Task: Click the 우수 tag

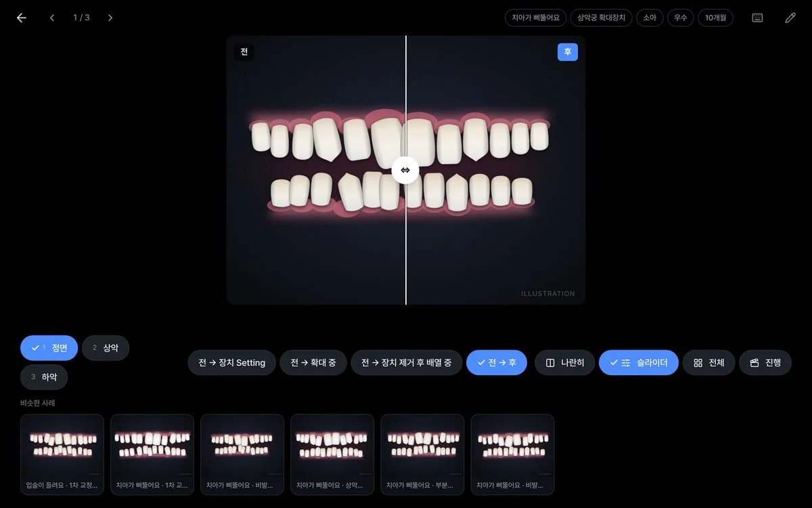Action: pyautogui.click(x=680, y=18)
